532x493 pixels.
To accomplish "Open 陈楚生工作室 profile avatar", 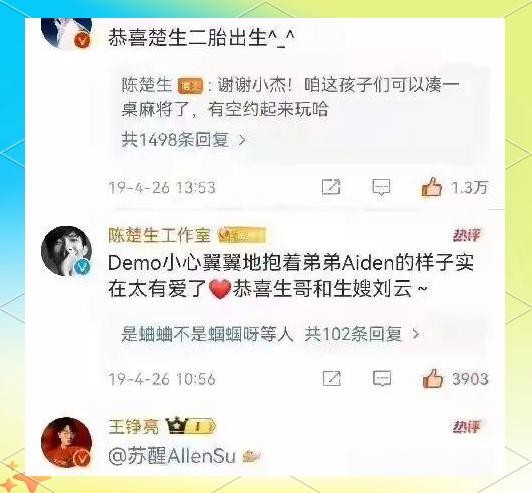I will [66, 251].
